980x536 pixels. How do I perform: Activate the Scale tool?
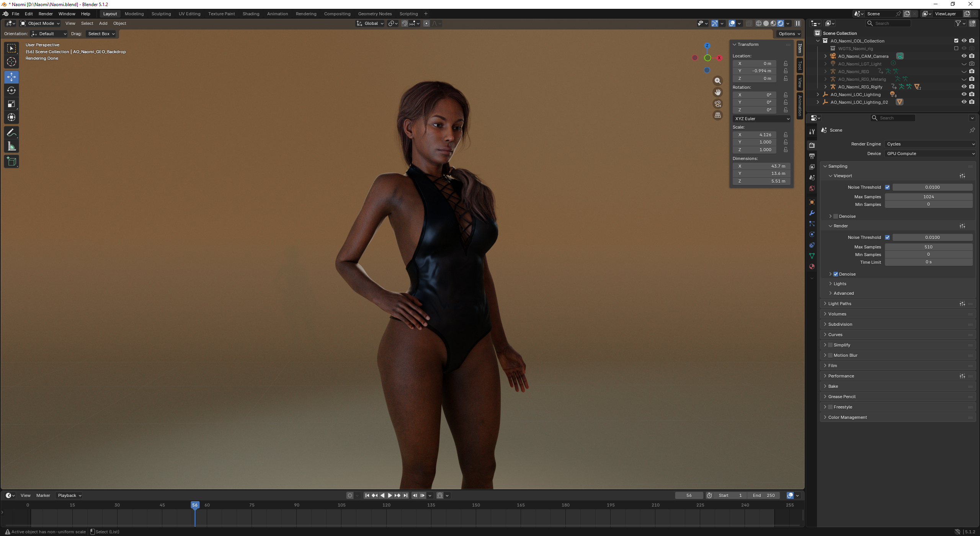[11, 104]
